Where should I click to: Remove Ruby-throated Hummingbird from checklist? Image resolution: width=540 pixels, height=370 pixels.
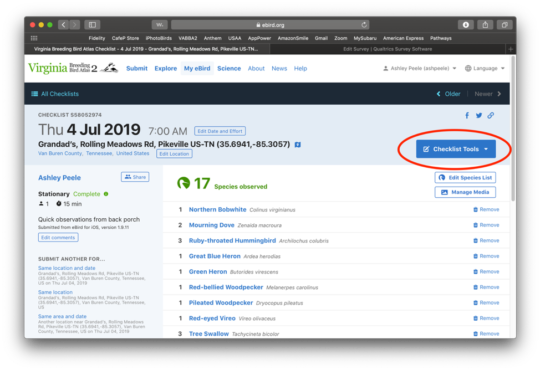486,240
